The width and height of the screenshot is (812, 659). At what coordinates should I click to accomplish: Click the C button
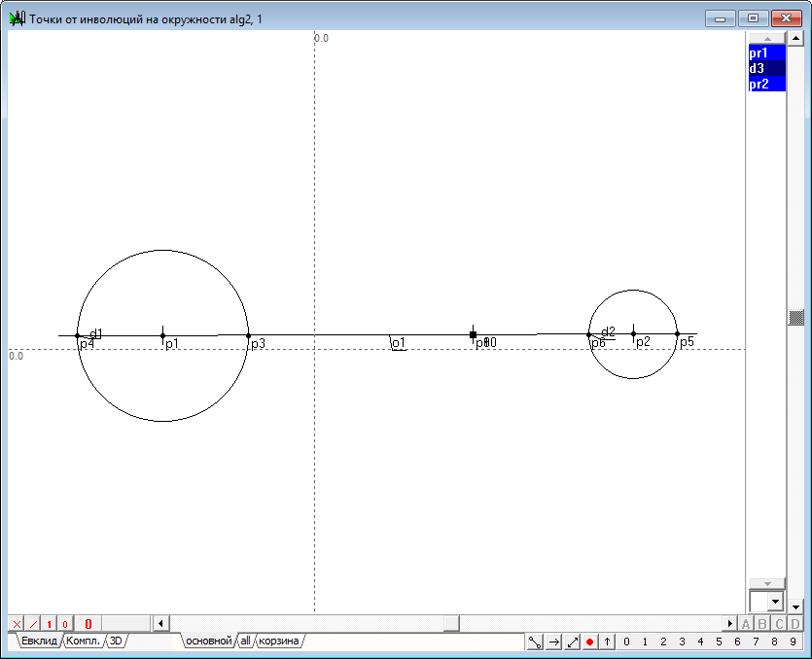coord(779,624)
